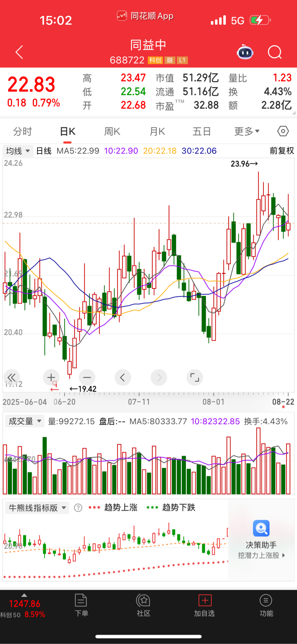
Task: Tap the double-left chevron chart button
Action: click(x=12, y=378)
